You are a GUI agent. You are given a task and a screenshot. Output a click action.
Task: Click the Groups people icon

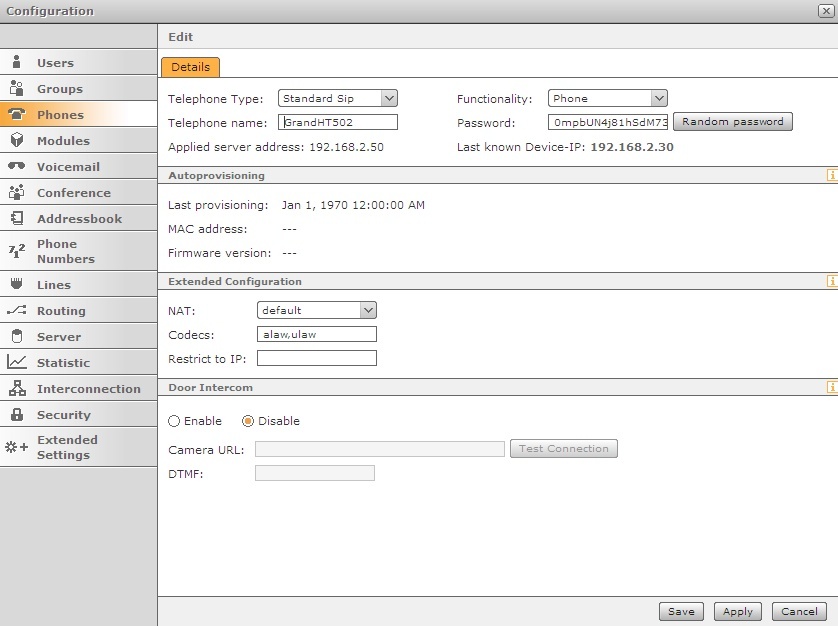click(x=17, y=88)
